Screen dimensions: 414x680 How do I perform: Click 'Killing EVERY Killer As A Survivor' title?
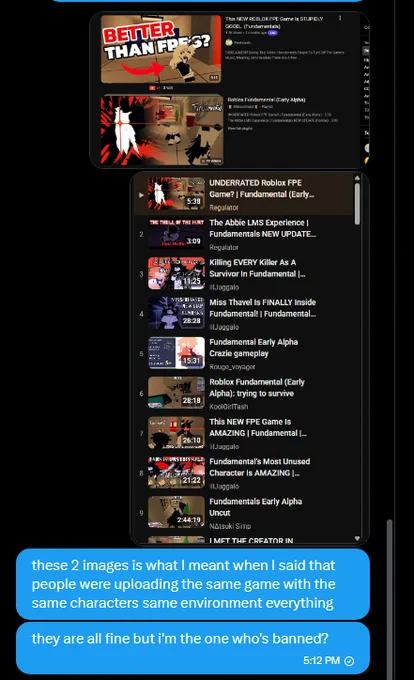(257, 268)
